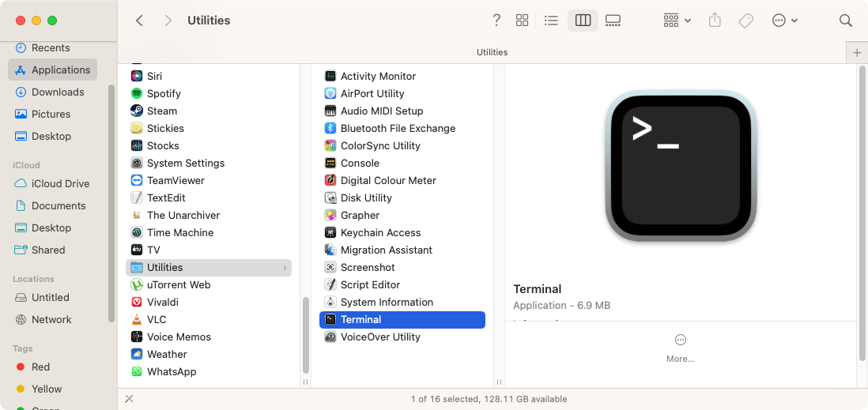Select the Vivaldi app icon
Screen dimensions: 868x410
pyautogui.click(x=137, y=302)
